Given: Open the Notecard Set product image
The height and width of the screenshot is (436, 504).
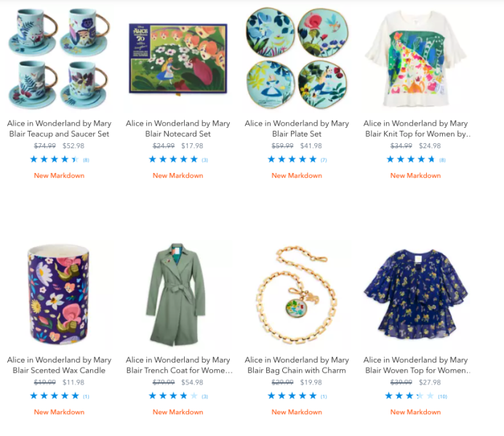Looking at the screenshot, I should pos(178,59).
